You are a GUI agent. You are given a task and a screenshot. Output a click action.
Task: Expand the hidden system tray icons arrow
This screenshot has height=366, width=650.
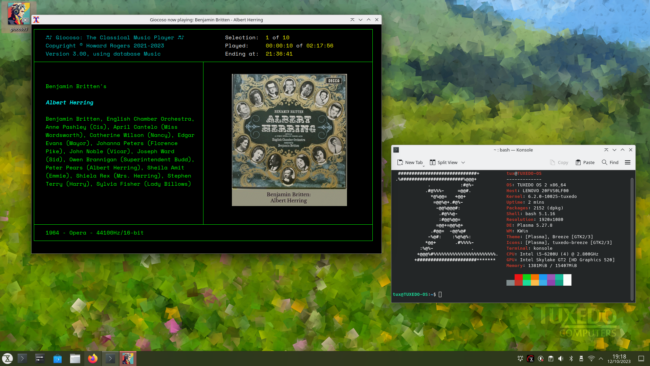[601, 359]
